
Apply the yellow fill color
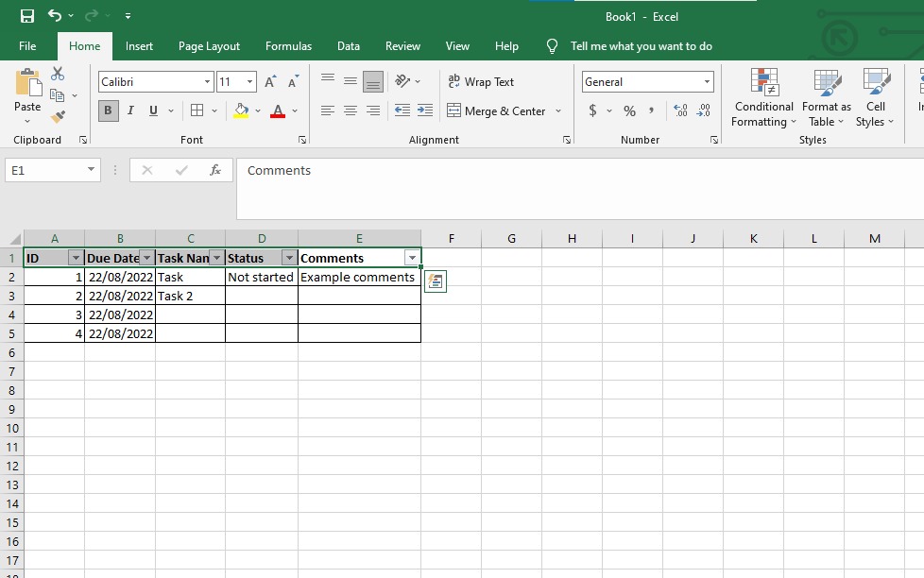[241, 110]
